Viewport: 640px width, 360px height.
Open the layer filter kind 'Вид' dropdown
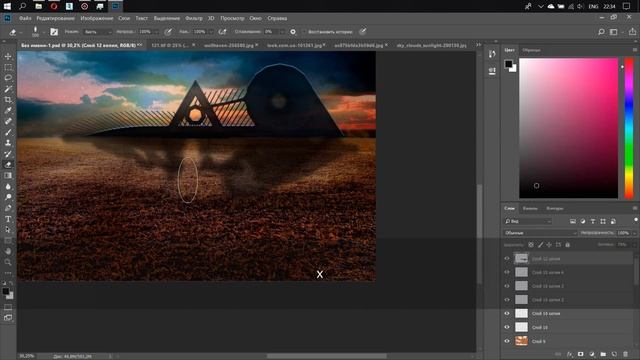pyautogui.click(x=528, y=221)
